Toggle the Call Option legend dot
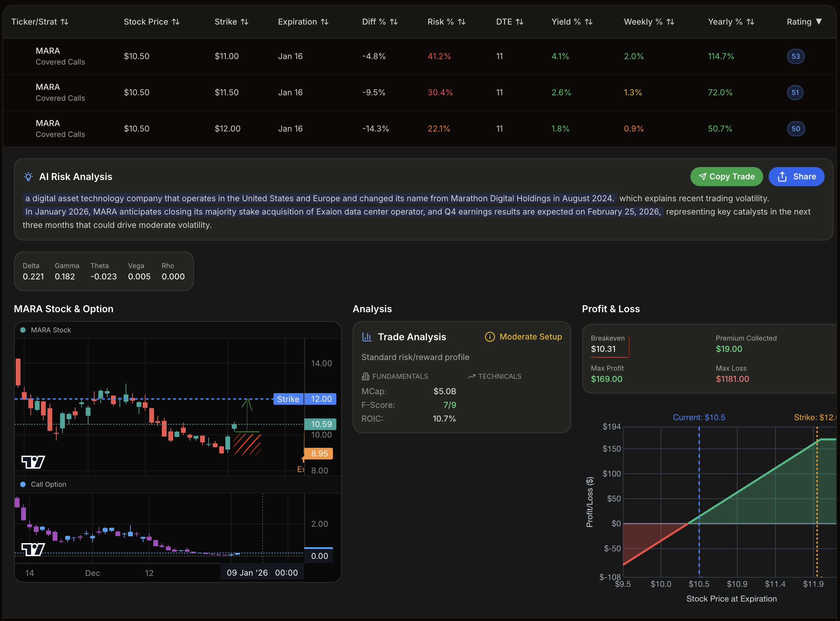Screen dimensions: 840x621 coord(23,485)
